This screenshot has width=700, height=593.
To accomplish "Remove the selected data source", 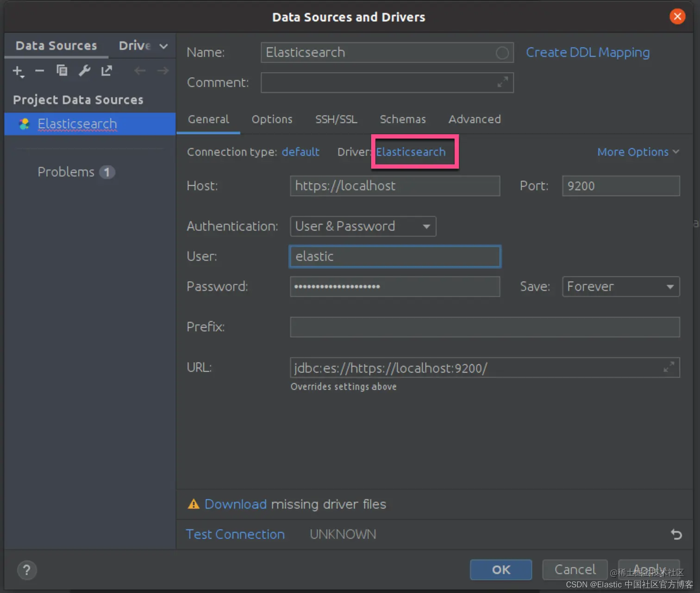I will 39,71.
